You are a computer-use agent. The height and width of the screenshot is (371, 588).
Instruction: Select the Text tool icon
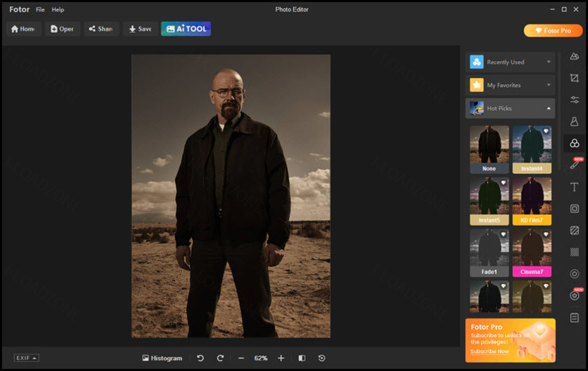click(574, 187)
